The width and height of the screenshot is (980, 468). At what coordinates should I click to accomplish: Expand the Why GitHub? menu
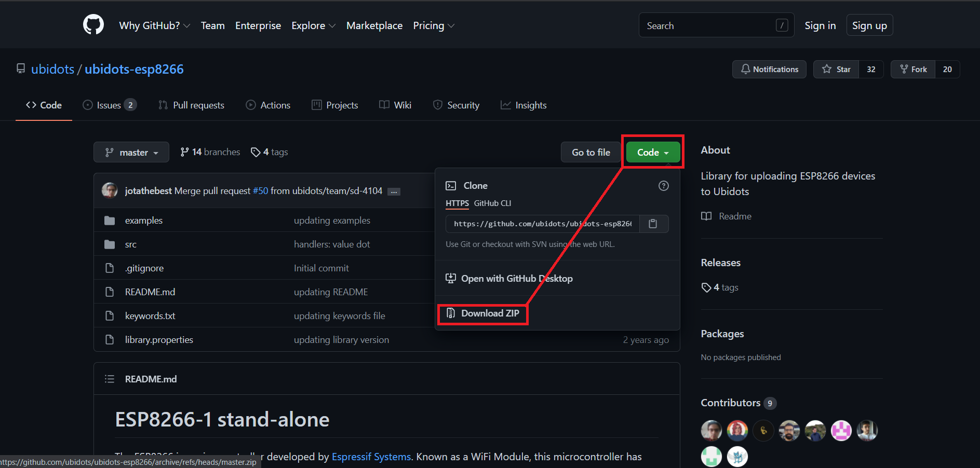(155, 25)
